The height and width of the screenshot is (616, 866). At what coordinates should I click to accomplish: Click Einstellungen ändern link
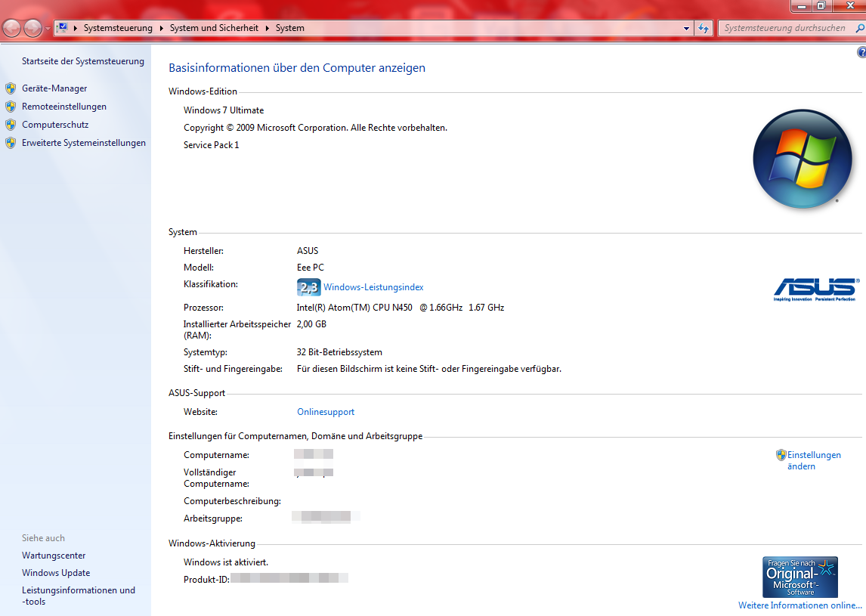[x=814, y=461]
